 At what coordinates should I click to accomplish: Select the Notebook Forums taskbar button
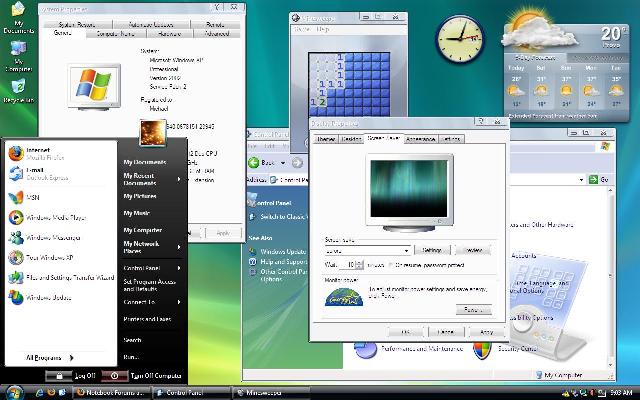pyautogui.click(x=111, y=393)
